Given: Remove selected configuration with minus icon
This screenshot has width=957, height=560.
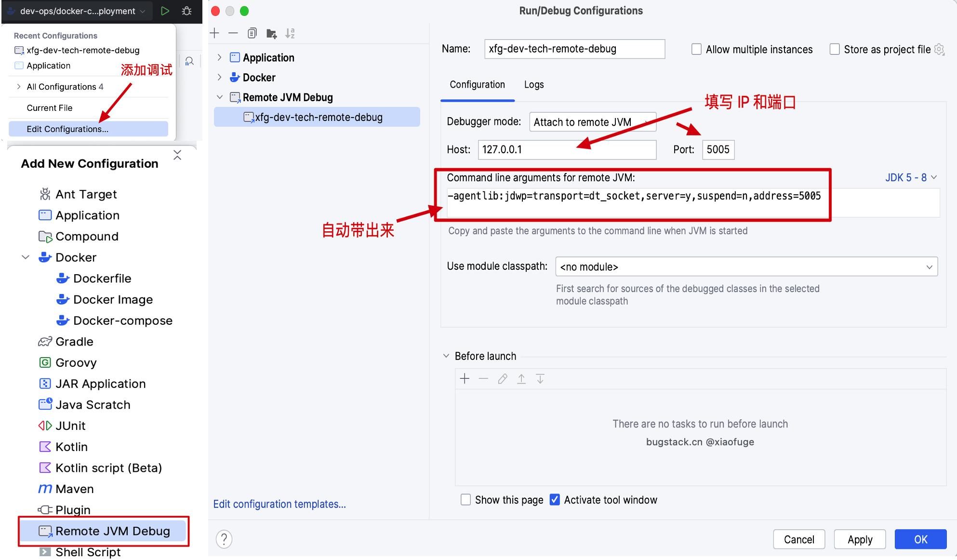Looking at the screenshot, I should click(233, 33).
